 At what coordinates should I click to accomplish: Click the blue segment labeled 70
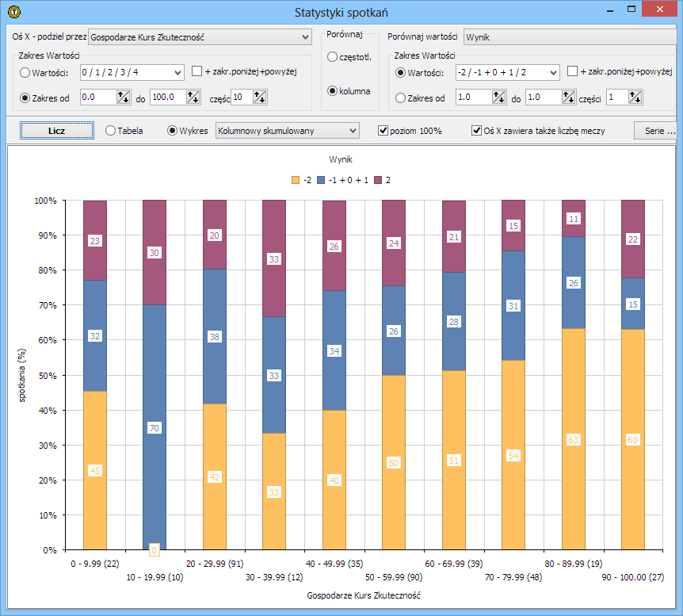click(x=155, y=427)
